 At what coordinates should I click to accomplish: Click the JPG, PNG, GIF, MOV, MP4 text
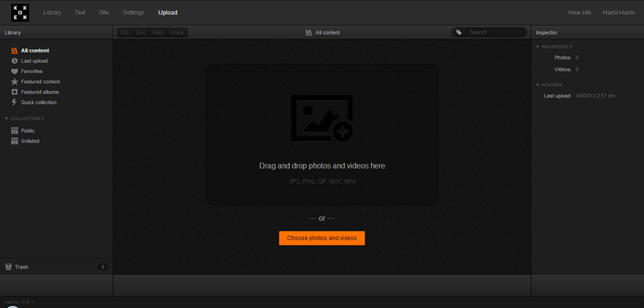tap(322, 181)
